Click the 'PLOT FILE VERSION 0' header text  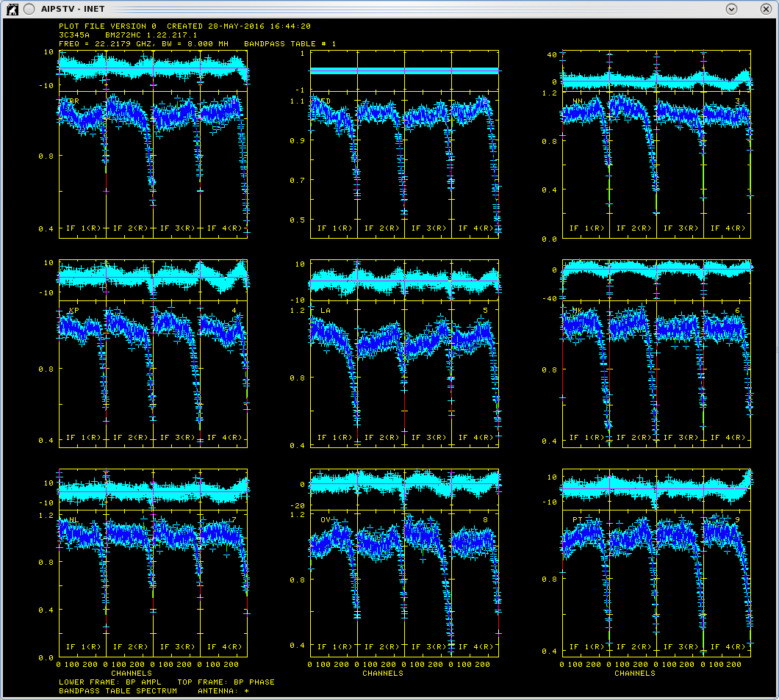[107, 26]
